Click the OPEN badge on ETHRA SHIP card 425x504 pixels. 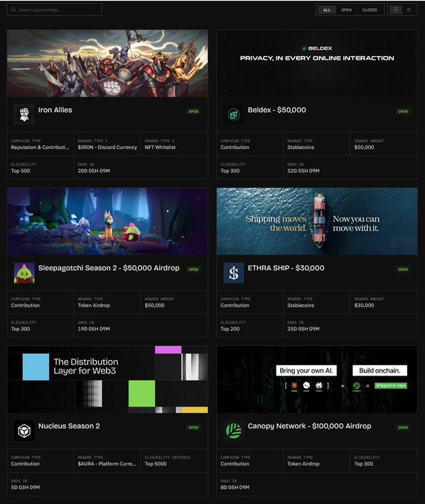click(x=403, y=269)
